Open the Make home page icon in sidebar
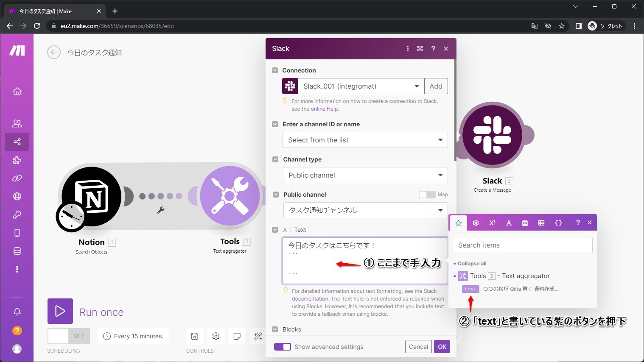 pos(17,91)
